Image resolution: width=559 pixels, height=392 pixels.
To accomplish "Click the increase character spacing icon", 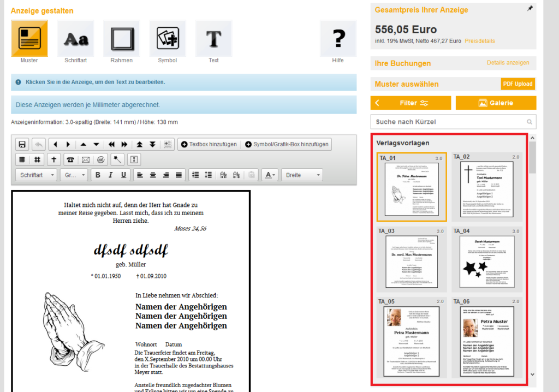I will [x=236, y=175].
